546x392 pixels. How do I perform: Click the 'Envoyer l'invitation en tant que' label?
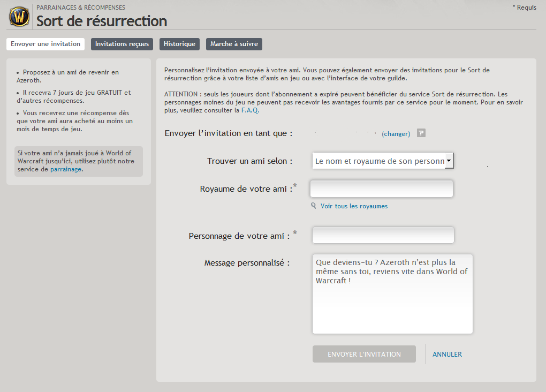[x=229, y=133]
